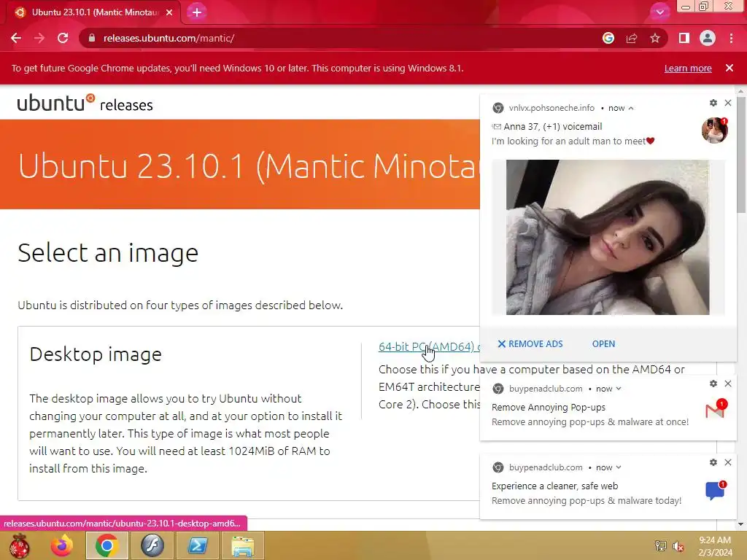This screenshot has width=747, height=560.
Task: Click the Remove Annoying Pop-ups notification title
Action: click(x=549, y=408)
